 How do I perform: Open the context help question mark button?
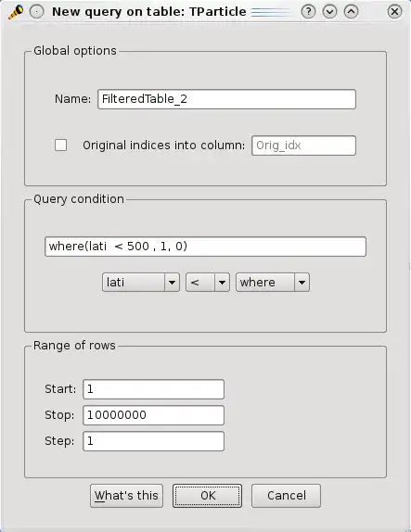click(x=308, y=12)
